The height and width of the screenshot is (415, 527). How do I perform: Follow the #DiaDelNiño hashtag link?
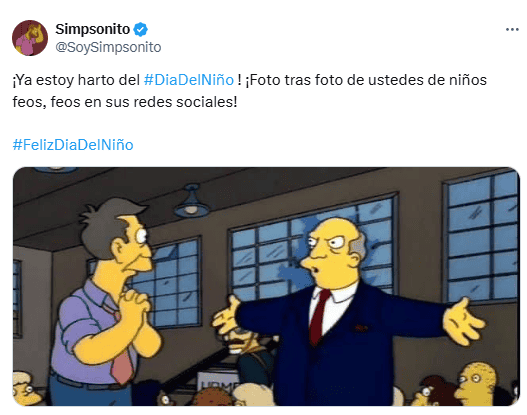189,80
